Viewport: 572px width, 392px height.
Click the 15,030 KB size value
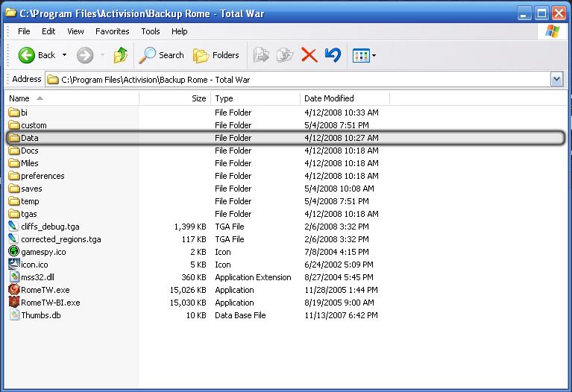click(x=188, y=303)
